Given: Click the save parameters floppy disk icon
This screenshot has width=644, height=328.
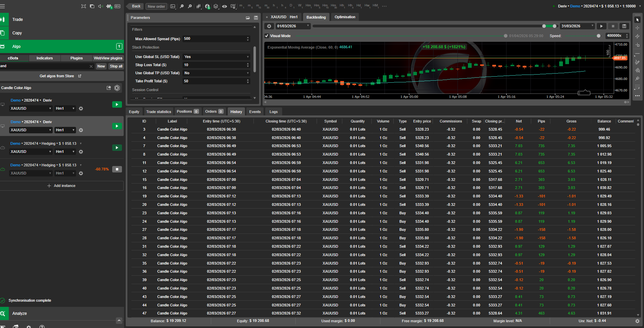Looking at the screenshot, I should pyautogui.click(x=256, y=18).
